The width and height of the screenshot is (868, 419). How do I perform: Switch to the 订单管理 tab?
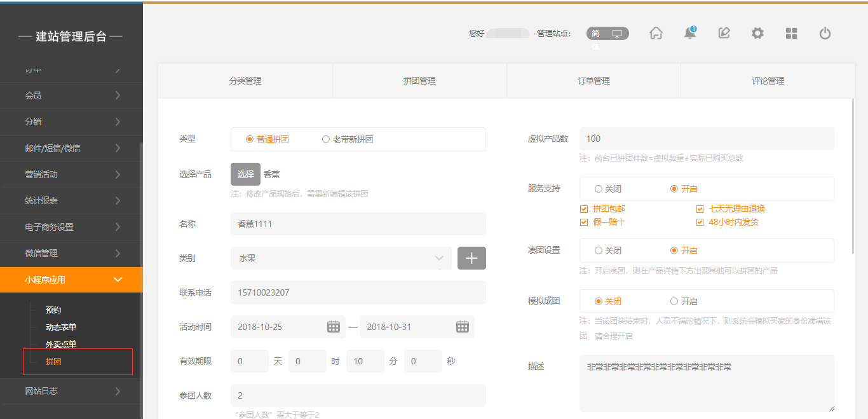pyautogui.click(x=593, y=81)
